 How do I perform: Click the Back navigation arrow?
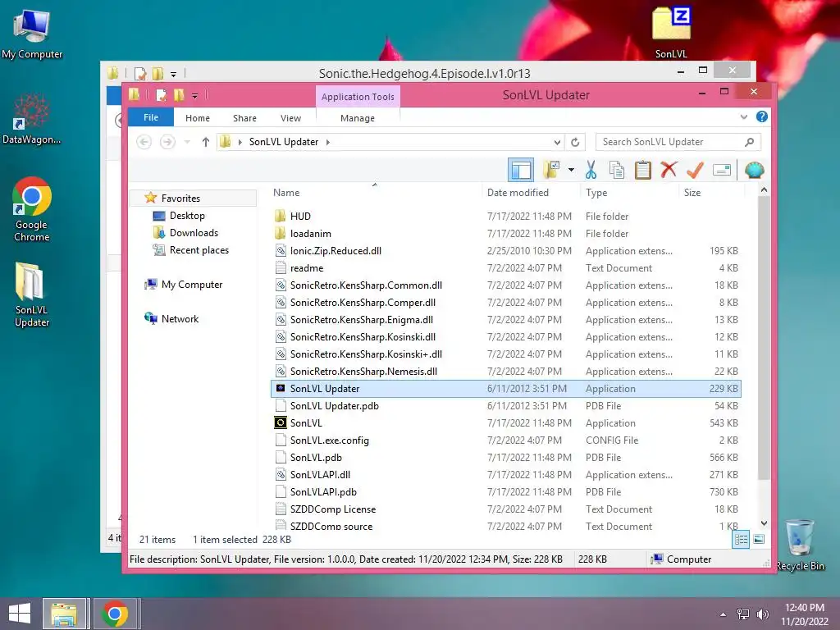(144, 142)
